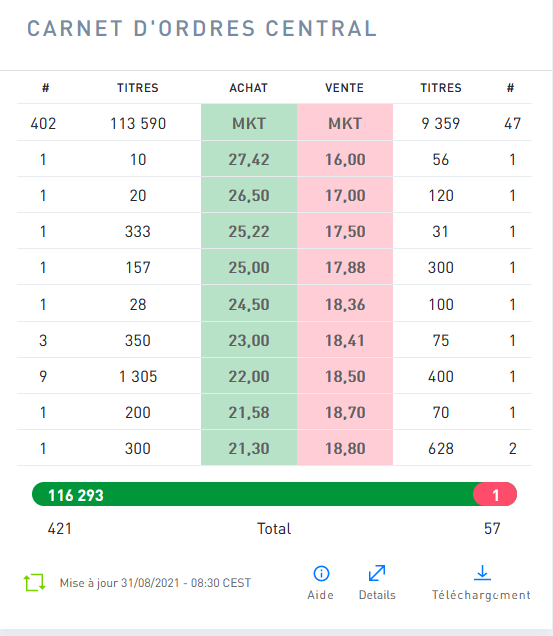
Task: Click the Carnet d'ordres central heading
Action: (202, 29)
